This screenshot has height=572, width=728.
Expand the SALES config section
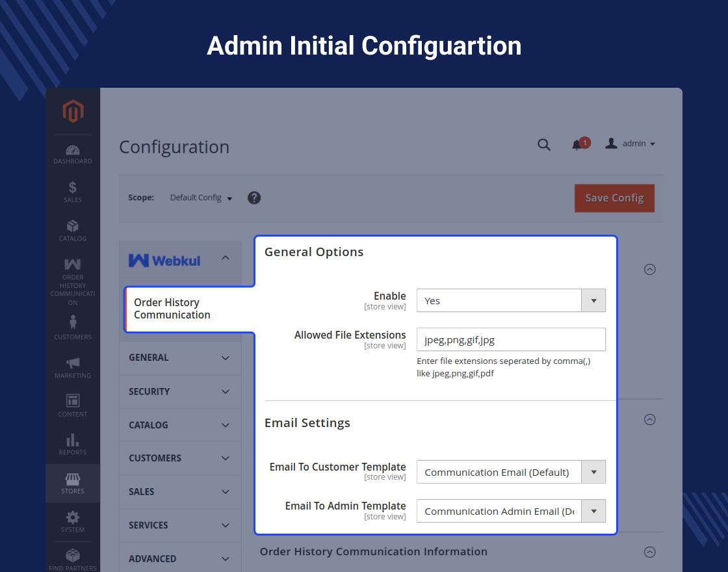tap(180, 491)
